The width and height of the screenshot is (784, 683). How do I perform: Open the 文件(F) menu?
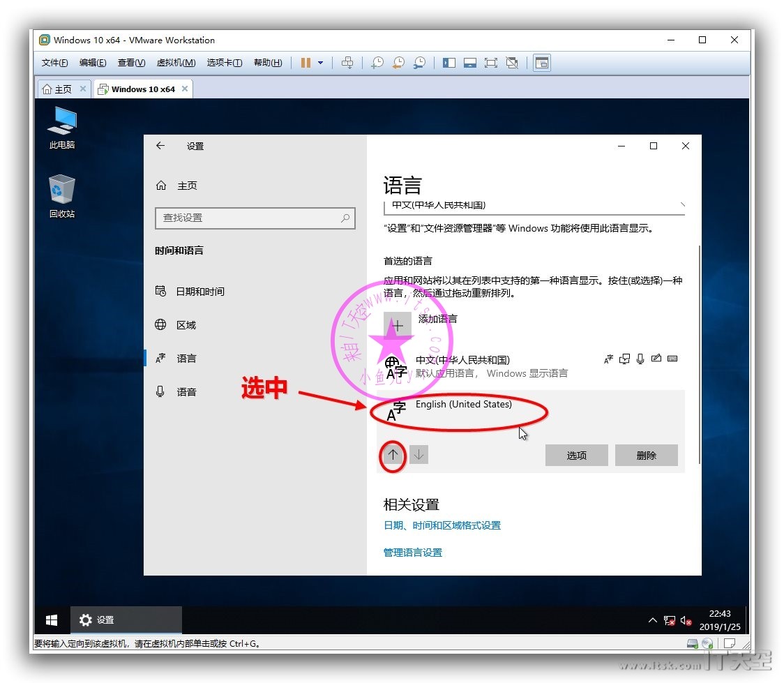click(x=54, y=63)
